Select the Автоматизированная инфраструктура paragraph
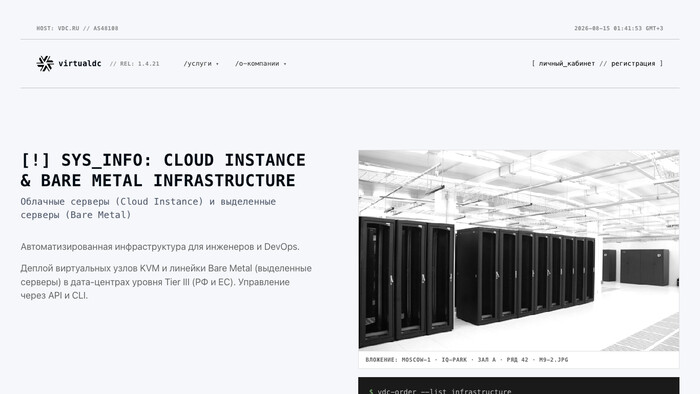700x394 pixels. click(x=160, y=247)
